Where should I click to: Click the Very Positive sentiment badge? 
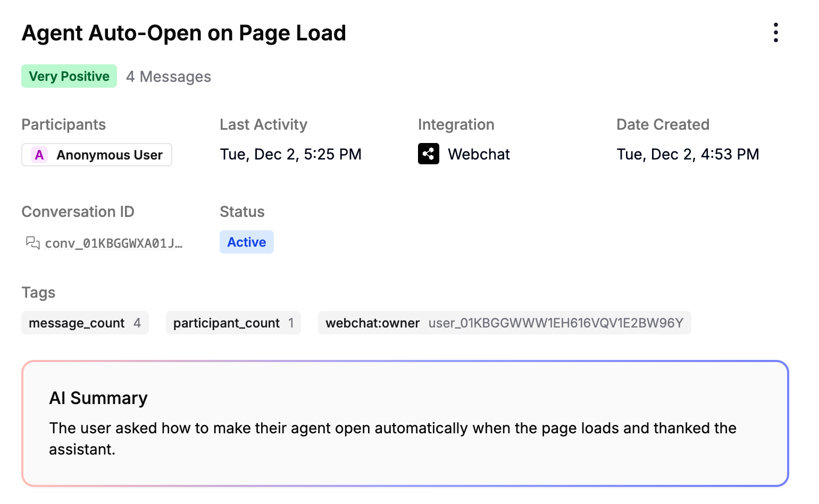point(69,76)
